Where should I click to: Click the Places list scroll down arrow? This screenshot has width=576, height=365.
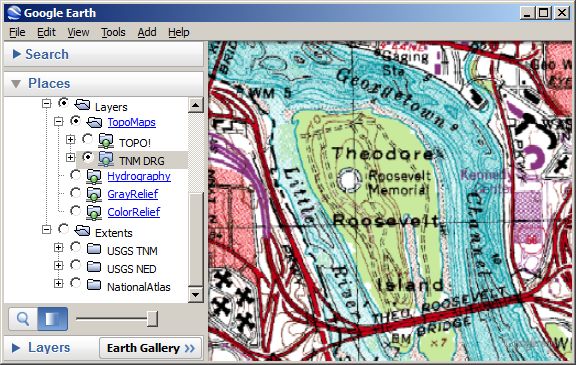pos(195,294)
